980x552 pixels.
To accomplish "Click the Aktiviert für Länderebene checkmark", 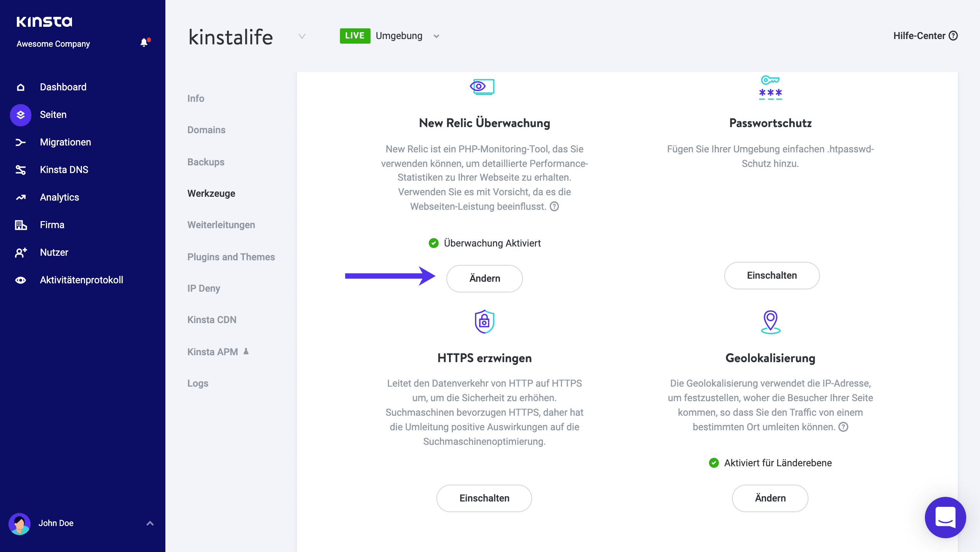I will (714, 463).
